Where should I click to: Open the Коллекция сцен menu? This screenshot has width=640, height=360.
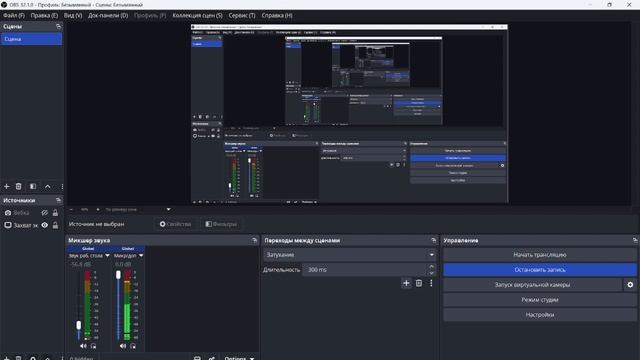198,15
